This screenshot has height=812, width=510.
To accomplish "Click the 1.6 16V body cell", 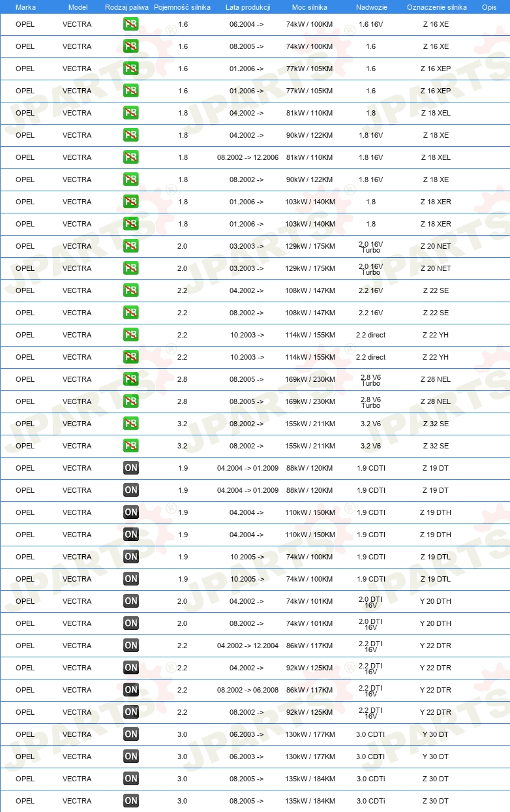I will (x=371, y=24).
